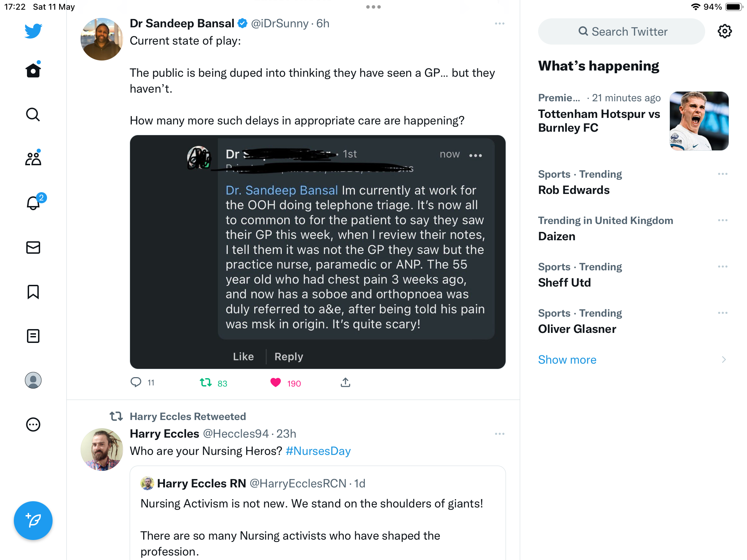The image size is (747, 560).
Task: Open the Communities people icon
Action: (33, 158)
